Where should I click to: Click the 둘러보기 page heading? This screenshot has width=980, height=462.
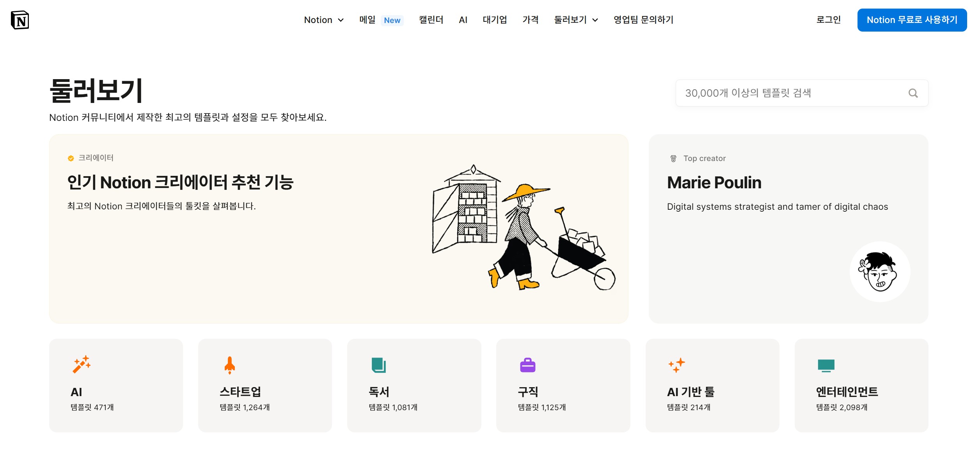96,91
